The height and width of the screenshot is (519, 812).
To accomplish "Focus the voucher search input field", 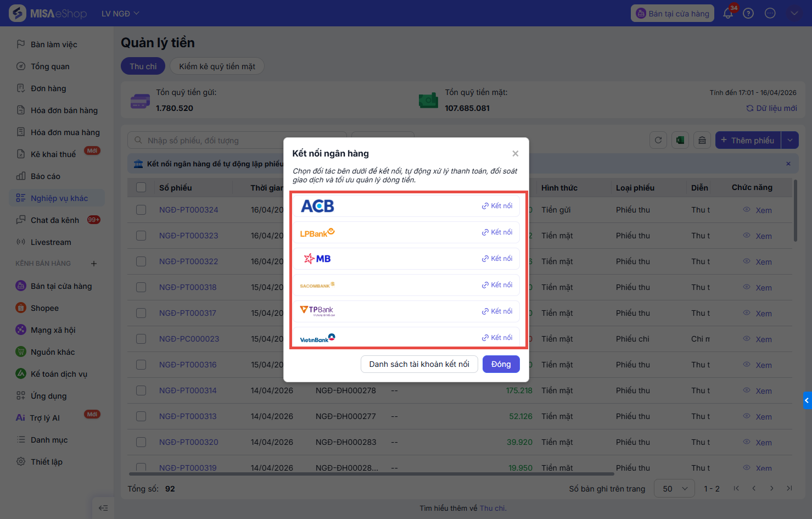I will click(x=237, y=140).
